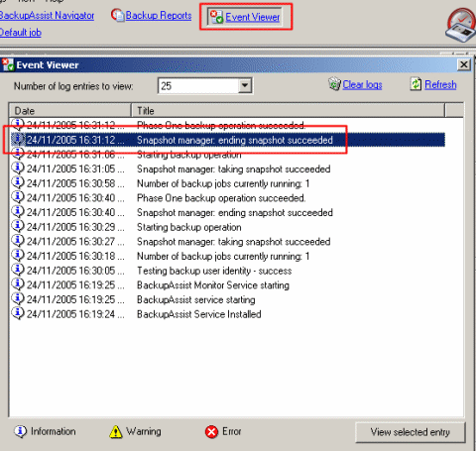476x451 pixels.
Task: Click info icon of 16:30:58 entry
Action: 18,182
